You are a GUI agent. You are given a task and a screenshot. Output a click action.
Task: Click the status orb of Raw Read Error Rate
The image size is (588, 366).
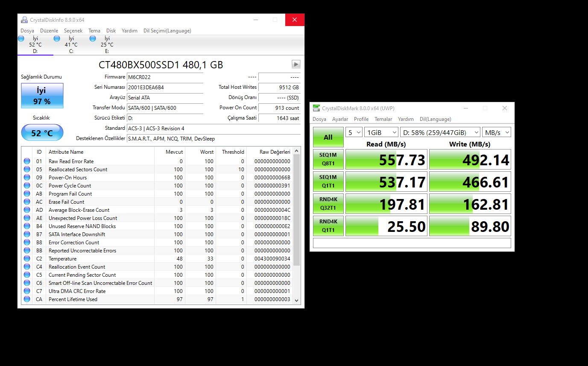tap(27, 161)
